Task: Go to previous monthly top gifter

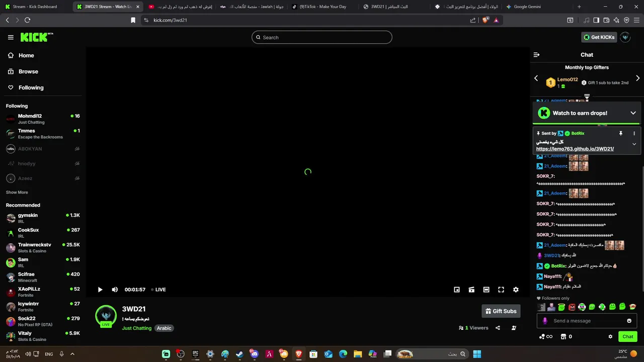Action: coord(536,78)
